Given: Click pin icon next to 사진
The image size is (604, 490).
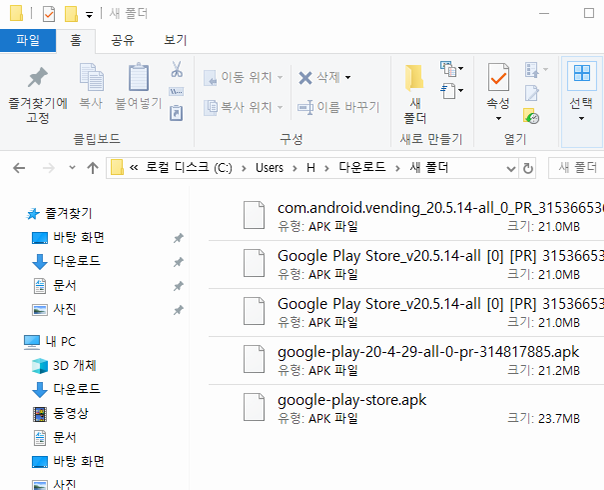Looking at the screenshot, I should [x=178, y=310].
